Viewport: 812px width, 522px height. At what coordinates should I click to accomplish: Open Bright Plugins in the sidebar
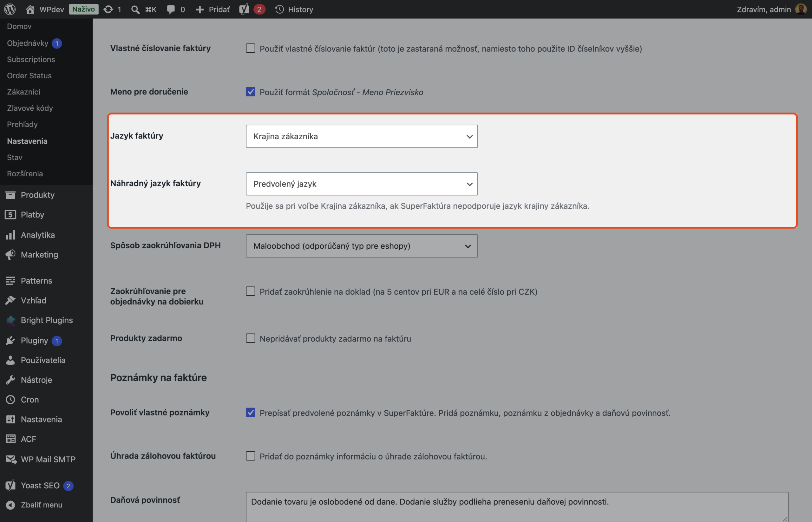(x=46, y=320)
